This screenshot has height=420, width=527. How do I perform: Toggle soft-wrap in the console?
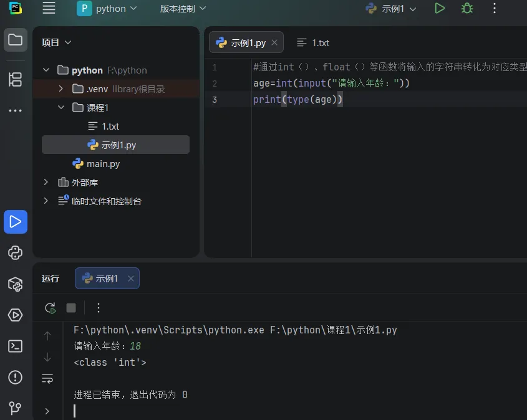click(47, 379)
